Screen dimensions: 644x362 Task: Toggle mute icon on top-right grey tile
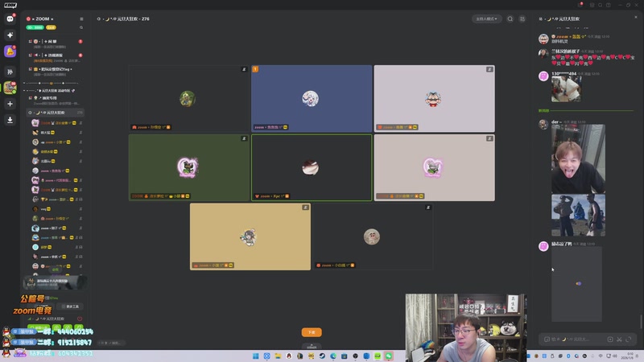tap(489, 69)
